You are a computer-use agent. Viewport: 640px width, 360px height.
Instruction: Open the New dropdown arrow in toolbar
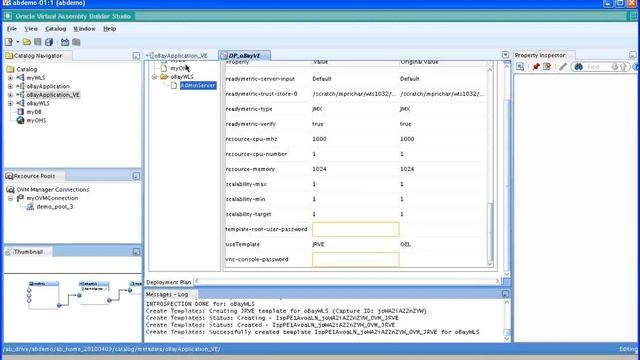click(x=18, y=42)
